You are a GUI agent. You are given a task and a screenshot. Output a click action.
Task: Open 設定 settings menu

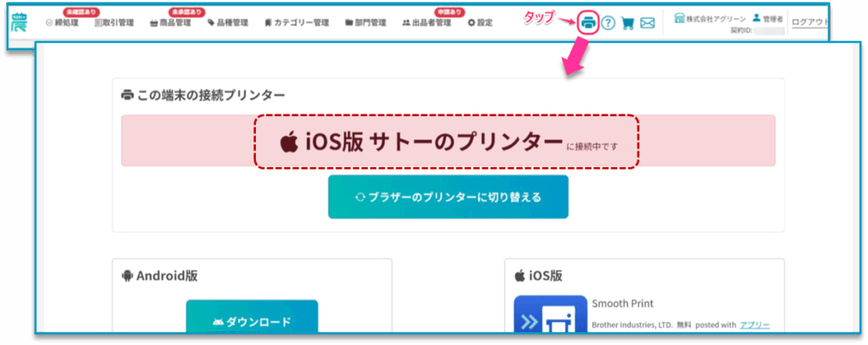click(x=480, y=23)
